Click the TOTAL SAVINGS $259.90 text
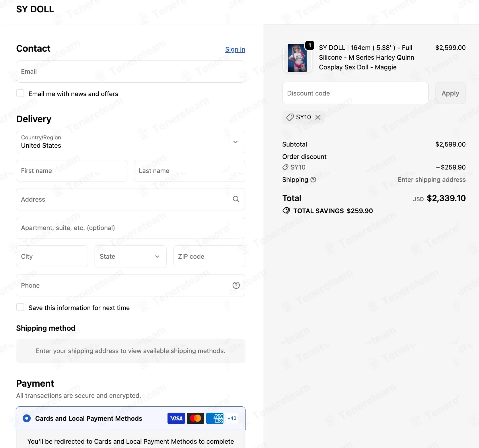Image resolution: width=479 pixels, height=448 pixels. pyautogui.click(x=333, y=211)
